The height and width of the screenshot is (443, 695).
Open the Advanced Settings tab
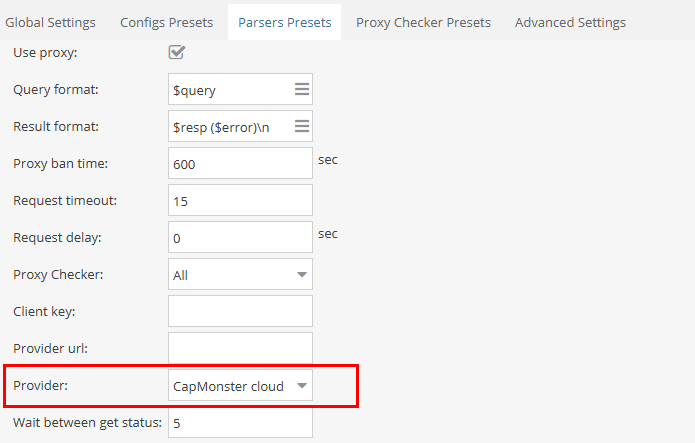(570, 23)
